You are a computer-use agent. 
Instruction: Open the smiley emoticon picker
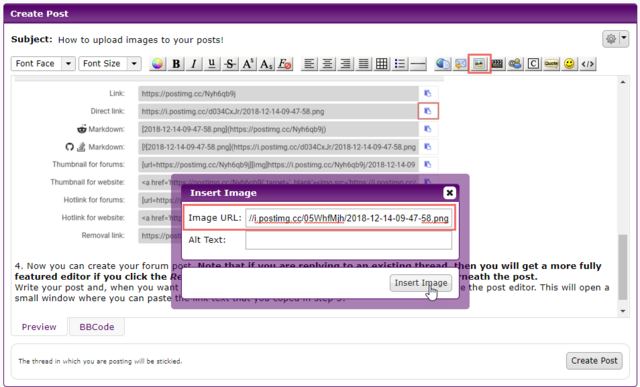pos(569,64)
